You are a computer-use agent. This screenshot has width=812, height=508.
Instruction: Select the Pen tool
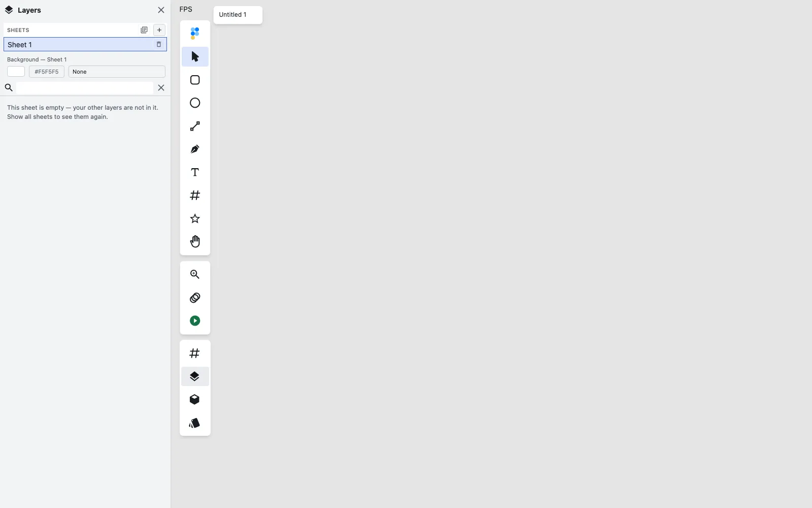(195, 149)
